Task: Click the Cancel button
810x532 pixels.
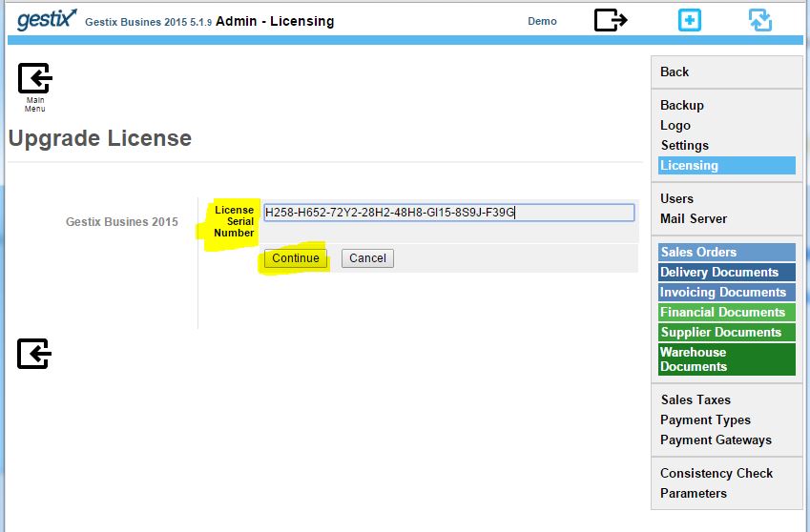Action: pos(367,258)
